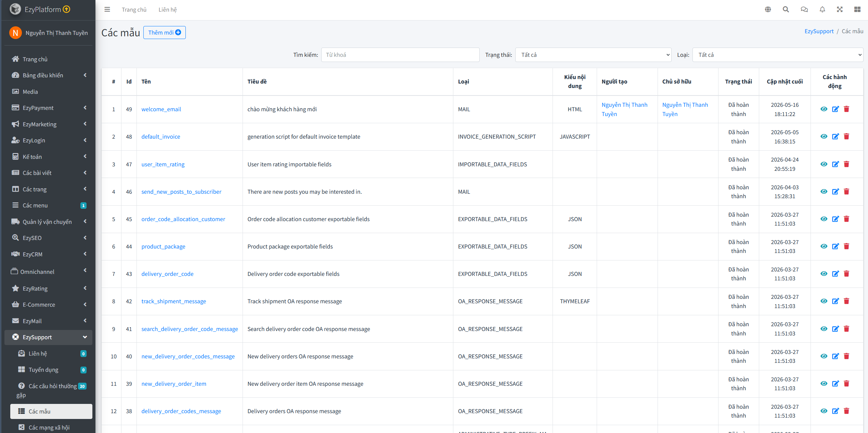
Task: Open Liên hệ under EzySupport
Action: [x=51, y=354]
